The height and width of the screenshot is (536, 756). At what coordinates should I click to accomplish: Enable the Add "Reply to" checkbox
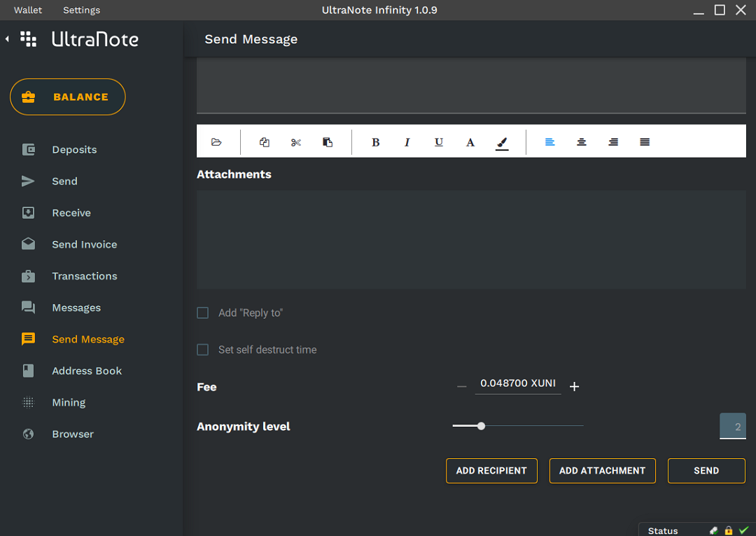[203, 313]
